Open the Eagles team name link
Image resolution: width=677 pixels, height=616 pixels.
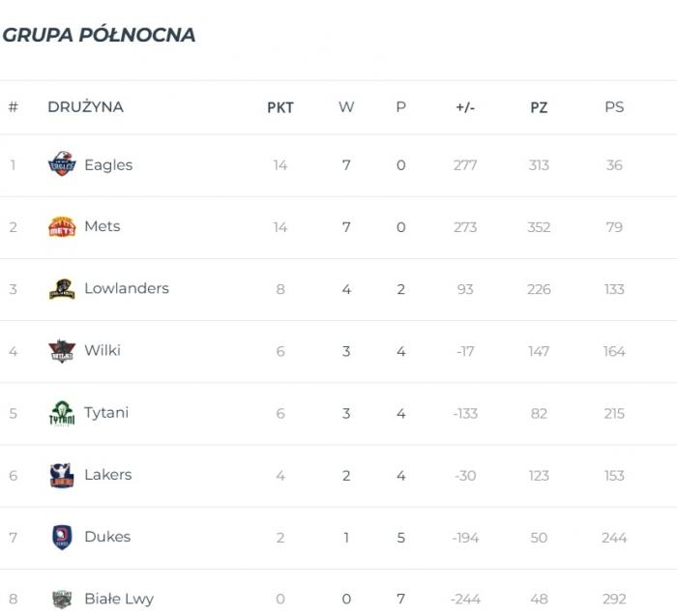[108, 165]
